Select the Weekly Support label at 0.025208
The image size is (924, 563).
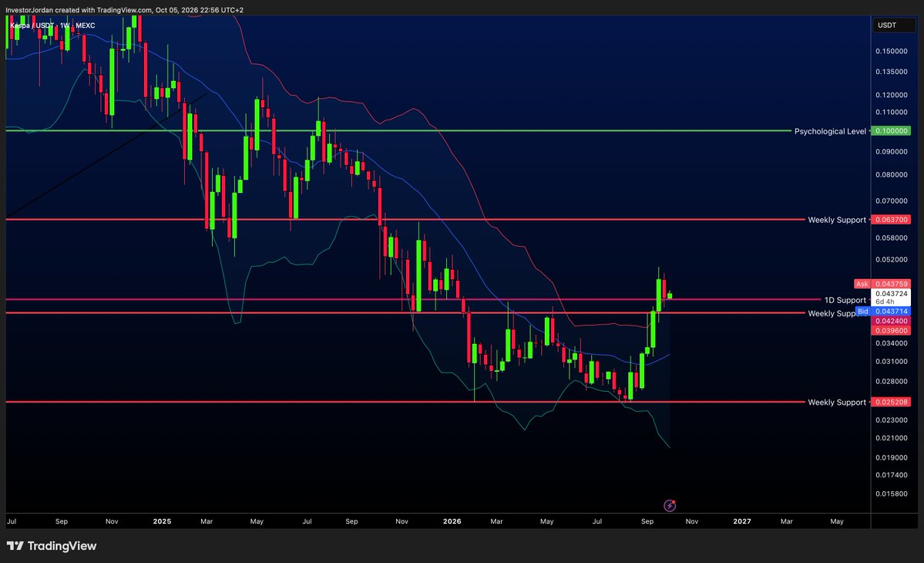pyautogui.click(x=837, y=402)
